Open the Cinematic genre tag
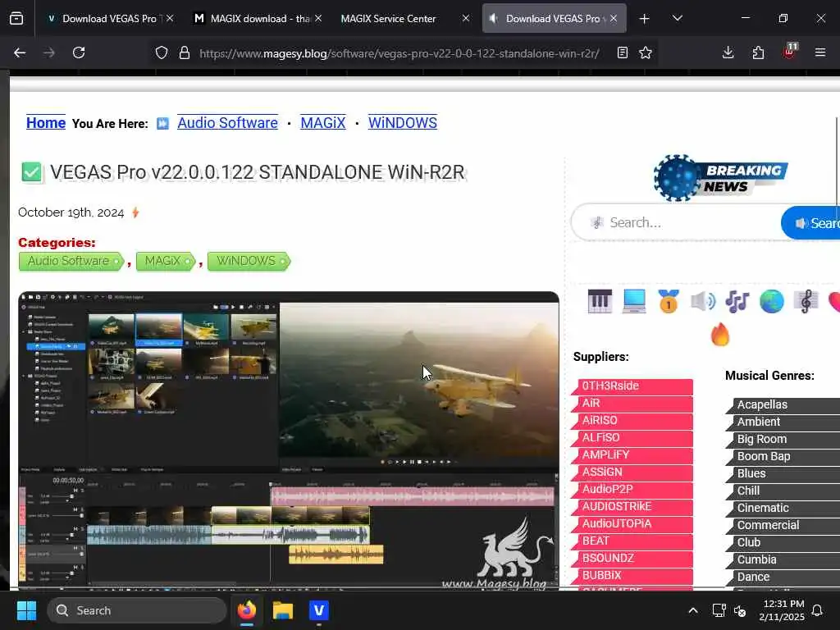This screenshot has height=630, width=840. [783, 508]
